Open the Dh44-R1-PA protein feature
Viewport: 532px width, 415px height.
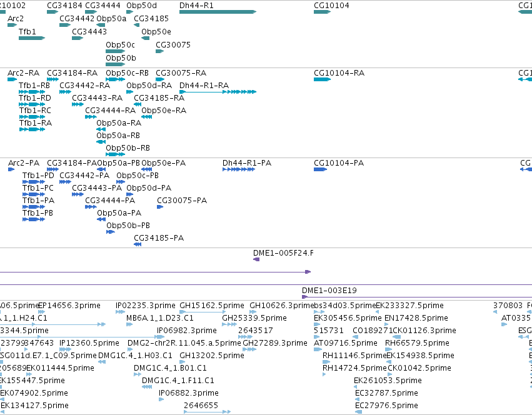pyautogui.click(x=239, y=169)
